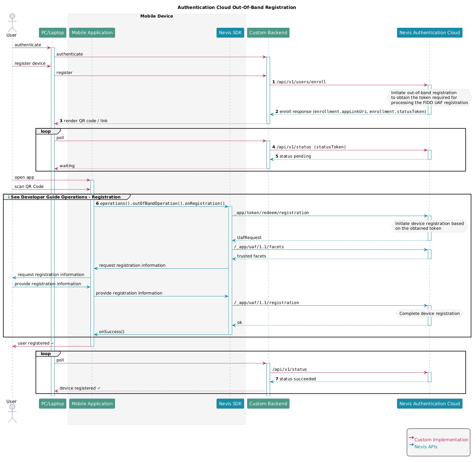
Task: Select the footer Nevis SDK participant box
Action: click(230, 404)
